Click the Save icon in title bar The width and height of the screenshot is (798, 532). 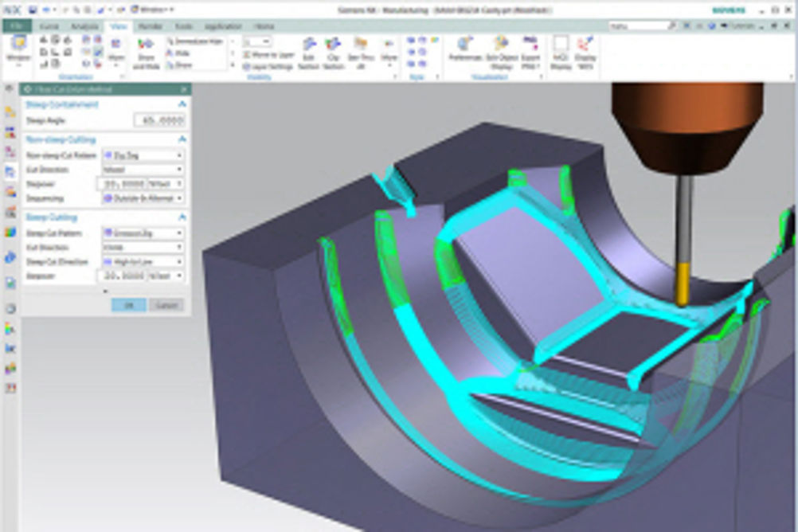pyautogui.click(x=33, y=10)
